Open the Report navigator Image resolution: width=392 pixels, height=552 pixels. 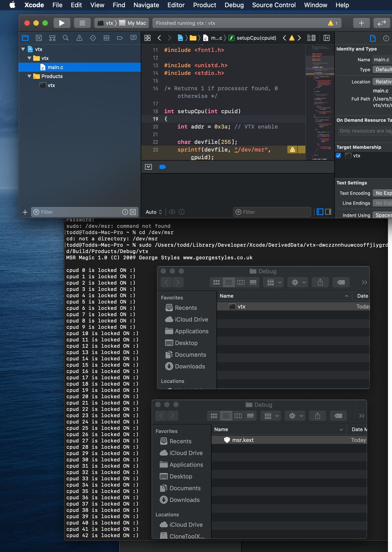tap(134, 38)
